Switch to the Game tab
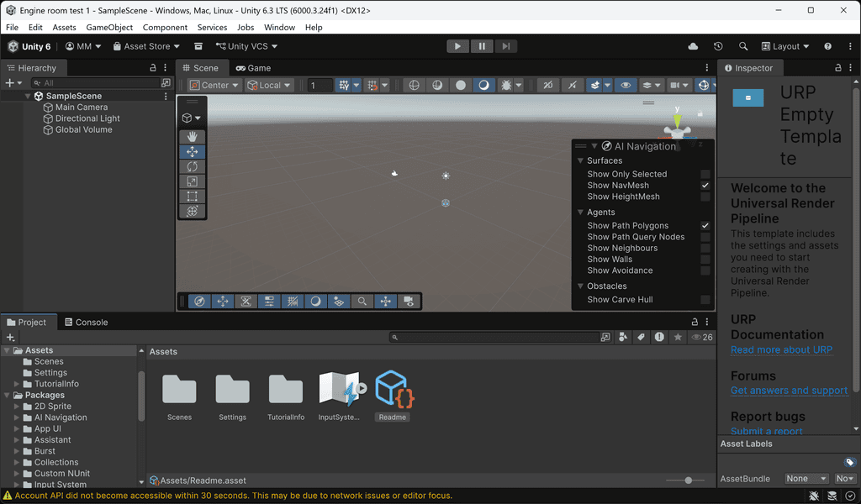The height and width of the screenshot is (504, 861). pos(253,68)
